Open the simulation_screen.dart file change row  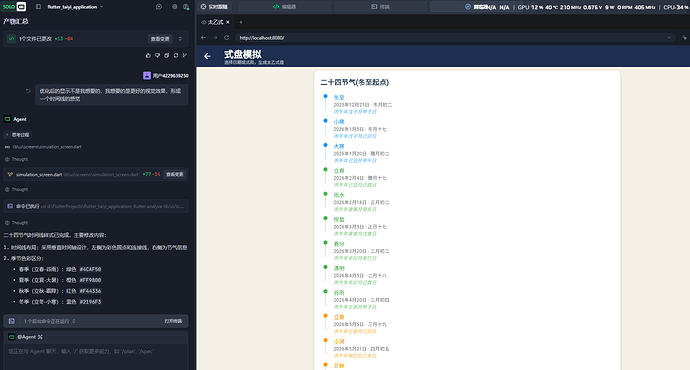pyautogui.click(x=95, y=175)
